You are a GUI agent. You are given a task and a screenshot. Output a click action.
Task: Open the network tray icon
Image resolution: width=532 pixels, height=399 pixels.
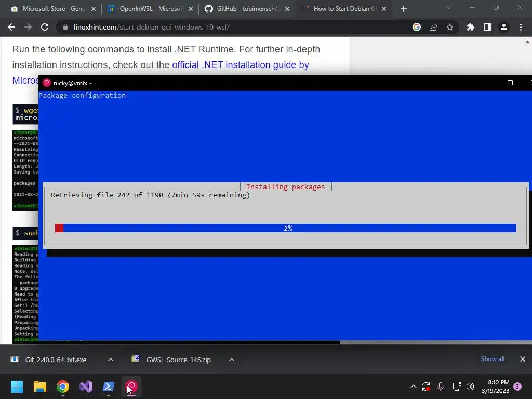point(457,387)
